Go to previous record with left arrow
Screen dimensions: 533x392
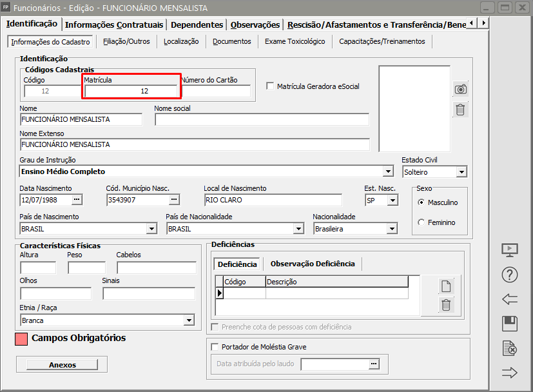pyautogui.click(x=510, y=299)
